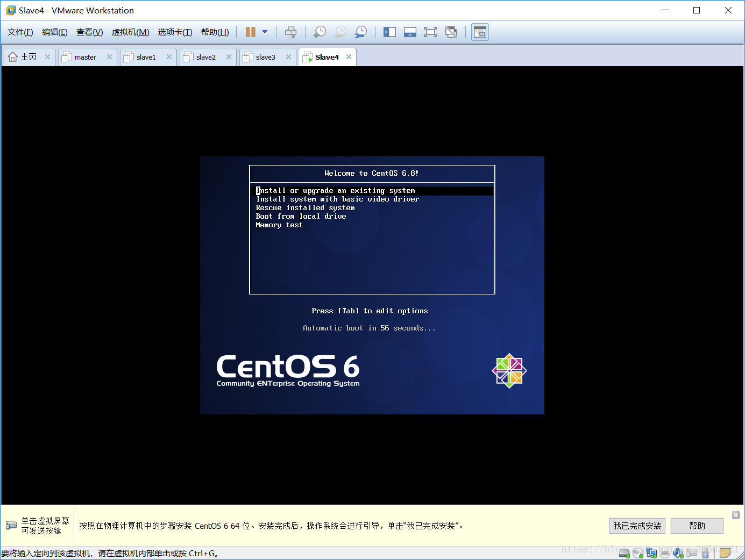
Task: Switch to the slave3 tab
Action: point(265,57)
